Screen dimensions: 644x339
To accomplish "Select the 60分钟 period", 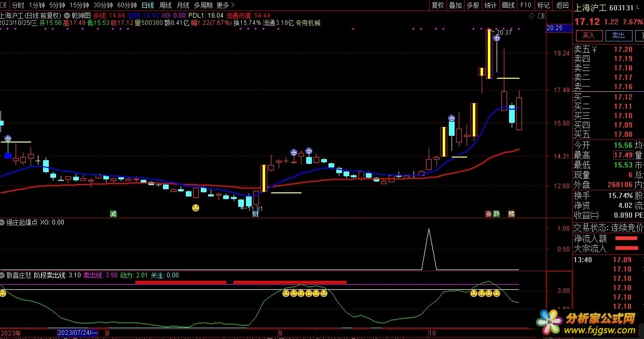I will (x=127, y=5).
